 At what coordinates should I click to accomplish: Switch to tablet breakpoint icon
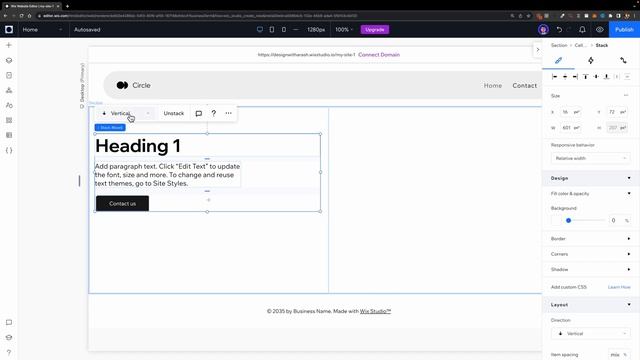coord(272,29)
